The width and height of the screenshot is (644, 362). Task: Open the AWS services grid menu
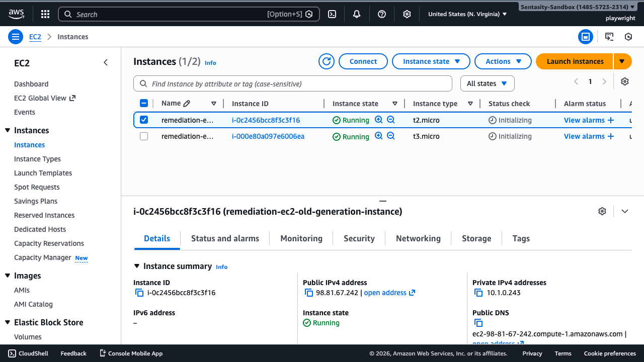(x=45, y=14)
